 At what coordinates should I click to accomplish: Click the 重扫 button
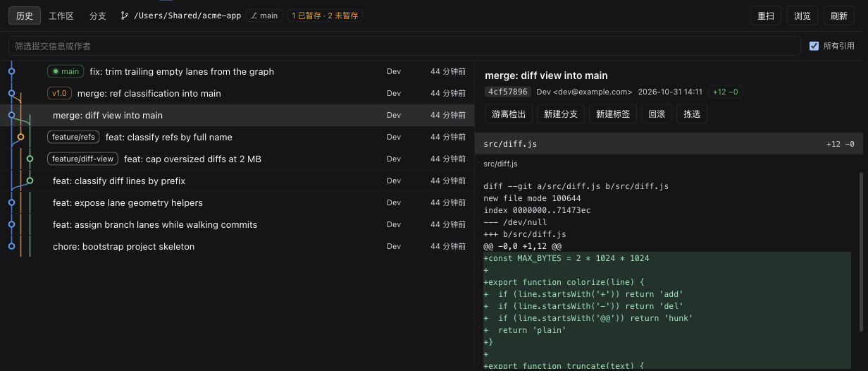(766, 16)
